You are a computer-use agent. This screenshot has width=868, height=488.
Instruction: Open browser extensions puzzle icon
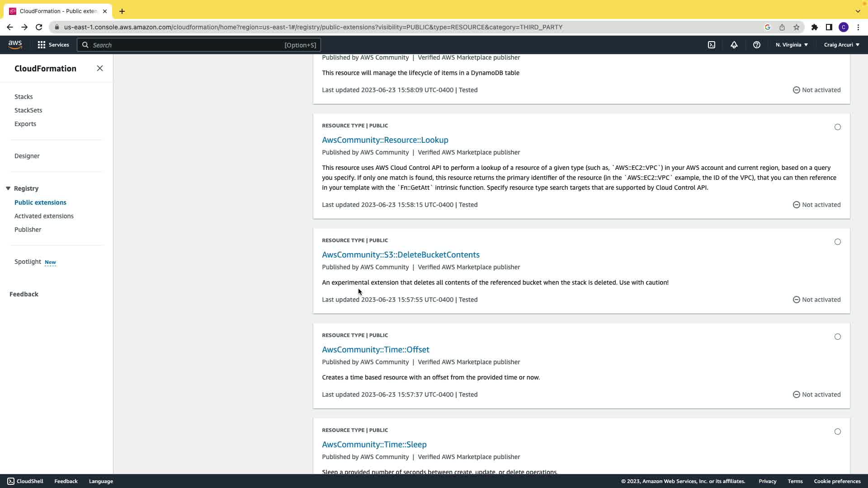click(814, 27)
